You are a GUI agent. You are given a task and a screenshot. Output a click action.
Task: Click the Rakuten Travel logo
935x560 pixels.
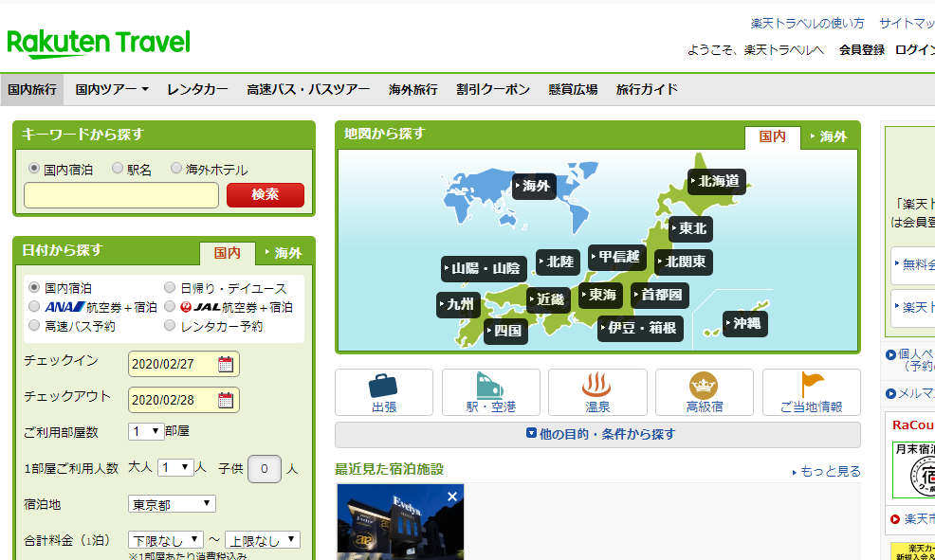tap(99, 43)
